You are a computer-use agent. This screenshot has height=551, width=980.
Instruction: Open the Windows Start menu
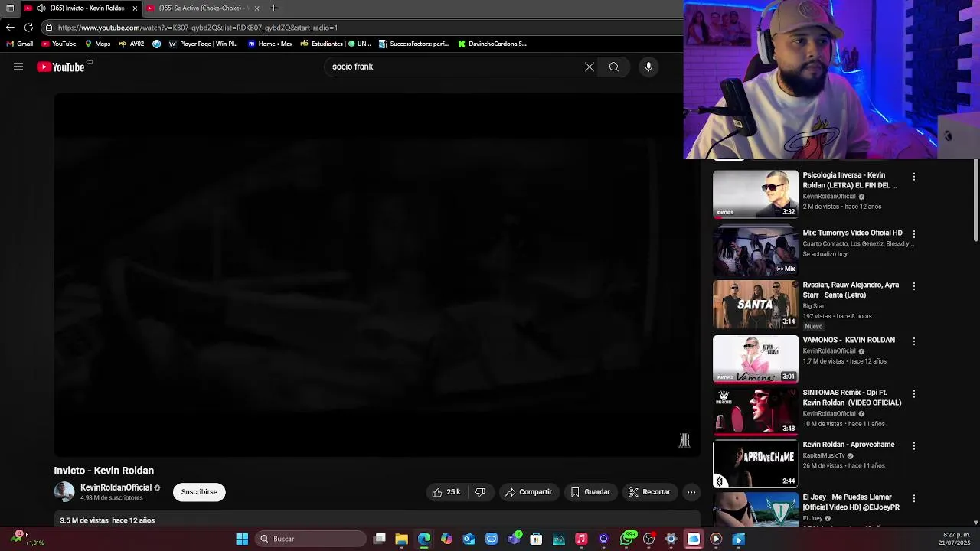coord(242,539)
